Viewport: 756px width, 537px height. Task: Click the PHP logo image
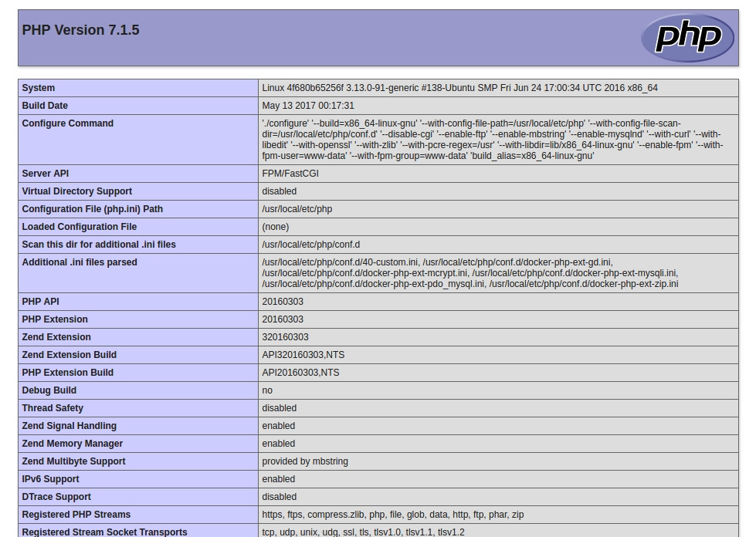coord(687,38)
